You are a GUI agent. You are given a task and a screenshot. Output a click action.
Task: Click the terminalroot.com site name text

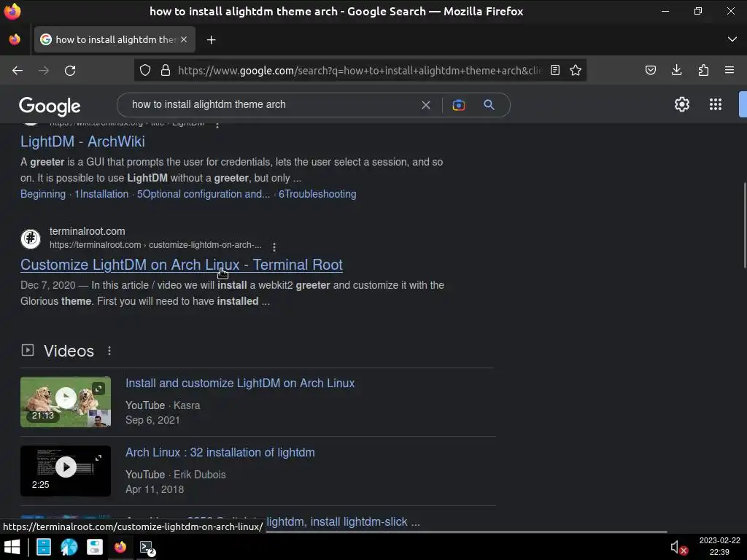(x=88, y=231)
